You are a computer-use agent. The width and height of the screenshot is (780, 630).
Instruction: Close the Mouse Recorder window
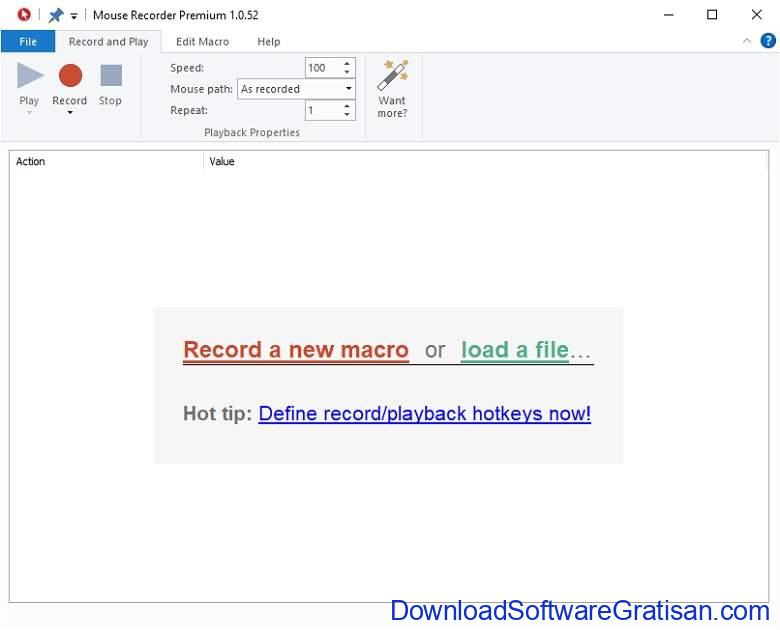pyautogui.click(x=756, y=15)
